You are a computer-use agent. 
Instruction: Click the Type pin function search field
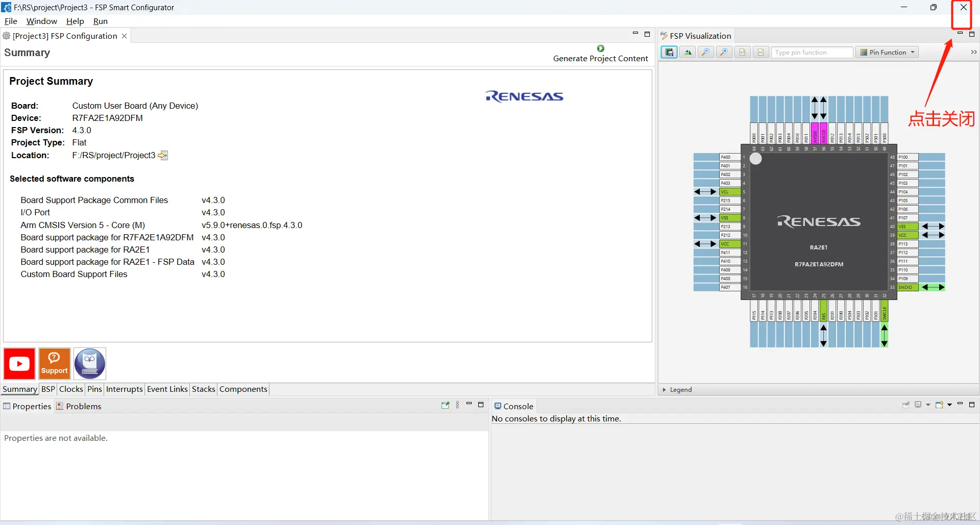813,52
